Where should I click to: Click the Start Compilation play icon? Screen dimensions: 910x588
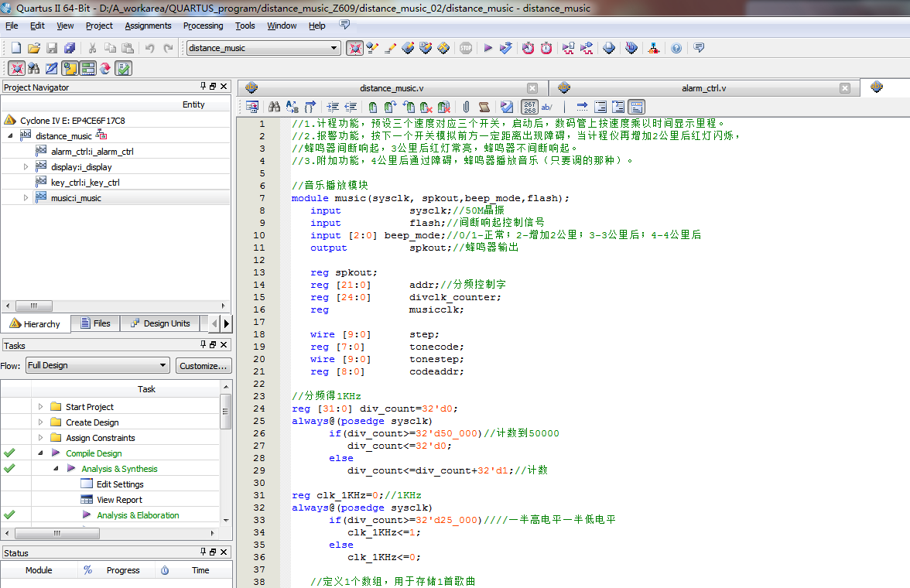(x=488, y=48)
